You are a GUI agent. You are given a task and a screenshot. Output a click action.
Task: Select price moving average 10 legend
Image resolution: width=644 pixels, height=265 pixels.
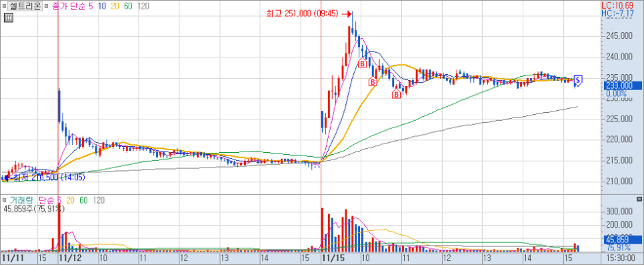(x=102, y=7)
